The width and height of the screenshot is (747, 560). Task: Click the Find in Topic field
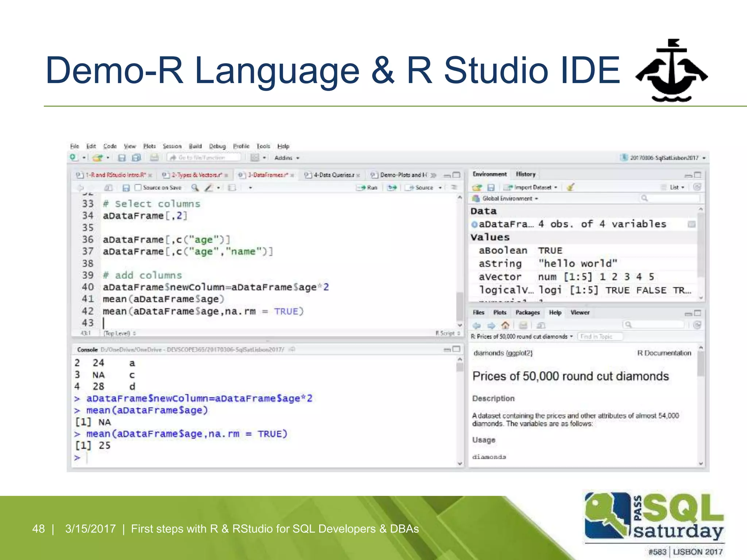point(600,337)
